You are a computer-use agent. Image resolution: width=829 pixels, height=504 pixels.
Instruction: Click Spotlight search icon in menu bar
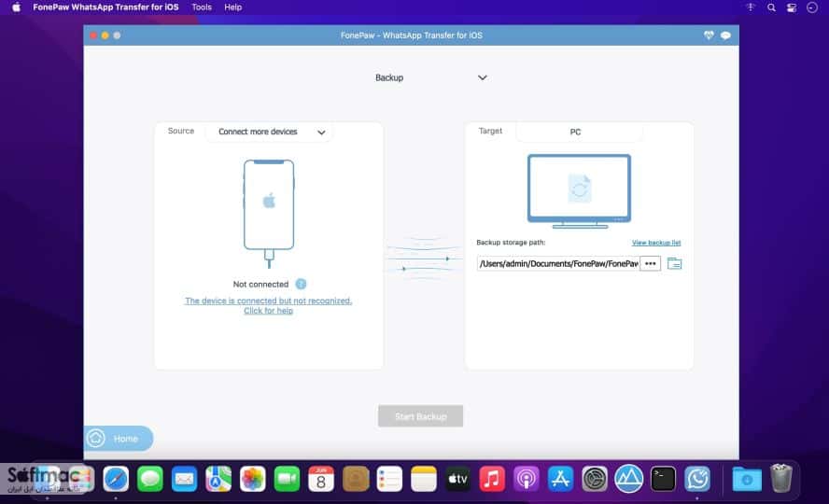click(x=771, y=7)
